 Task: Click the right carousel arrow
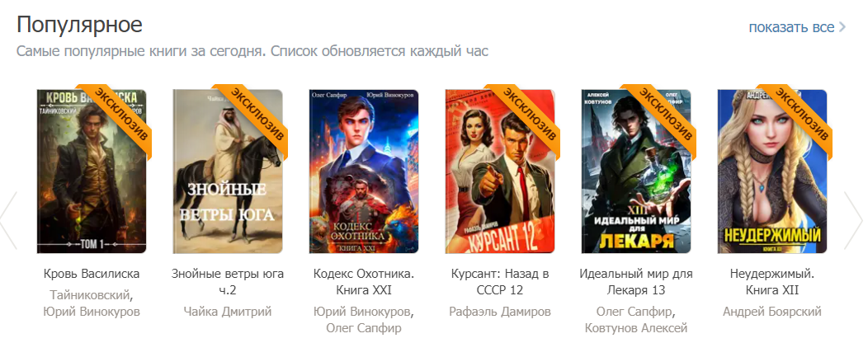[x=854, y=220]
